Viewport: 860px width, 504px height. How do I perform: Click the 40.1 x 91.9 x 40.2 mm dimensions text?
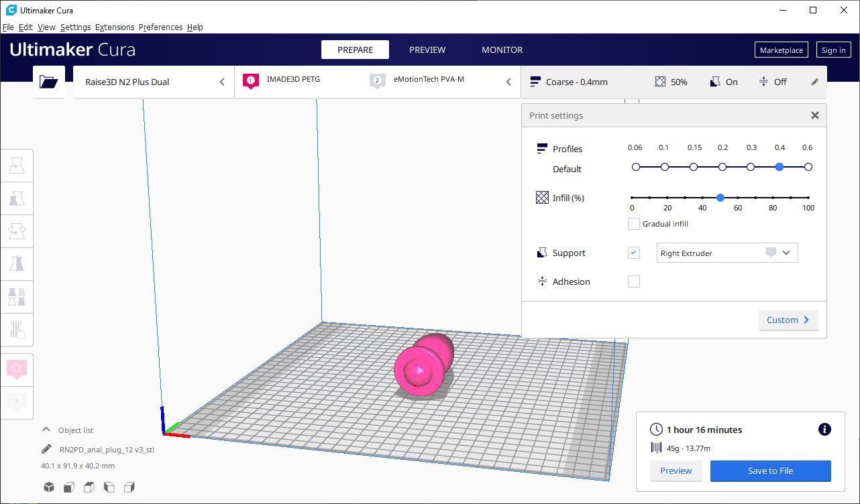coord(78,466)
